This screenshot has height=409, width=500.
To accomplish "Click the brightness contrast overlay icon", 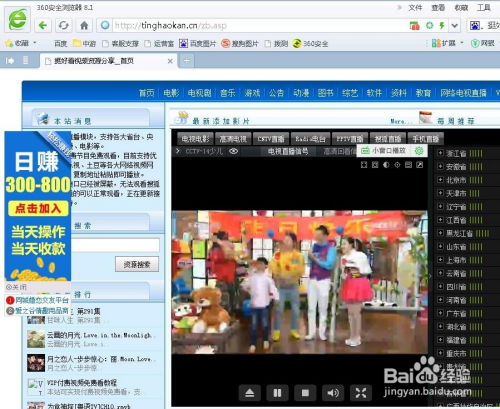I will [x=386, y=165].
